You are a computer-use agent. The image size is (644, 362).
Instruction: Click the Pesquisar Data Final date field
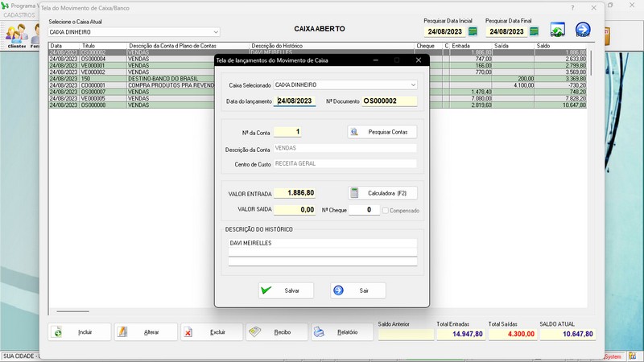(506, 31)
